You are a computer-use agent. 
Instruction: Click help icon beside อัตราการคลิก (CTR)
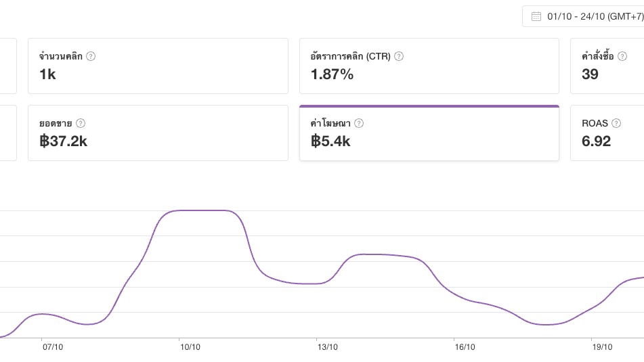[399, 56]
